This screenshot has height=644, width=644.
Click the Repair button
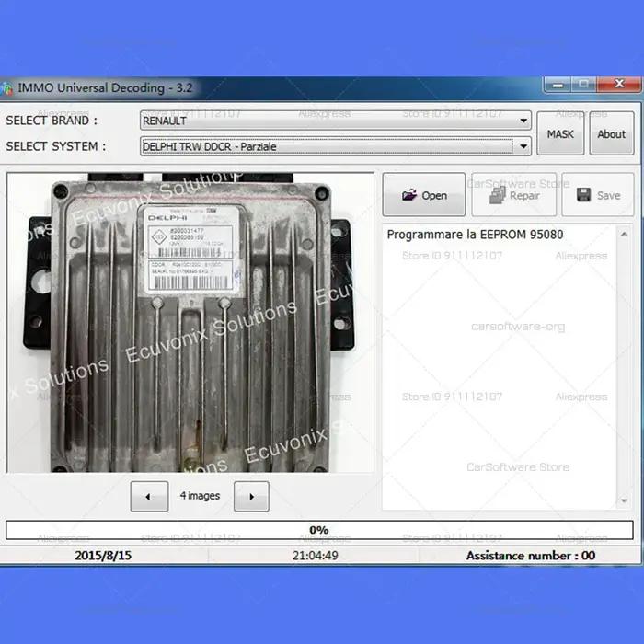pos(514,195)
